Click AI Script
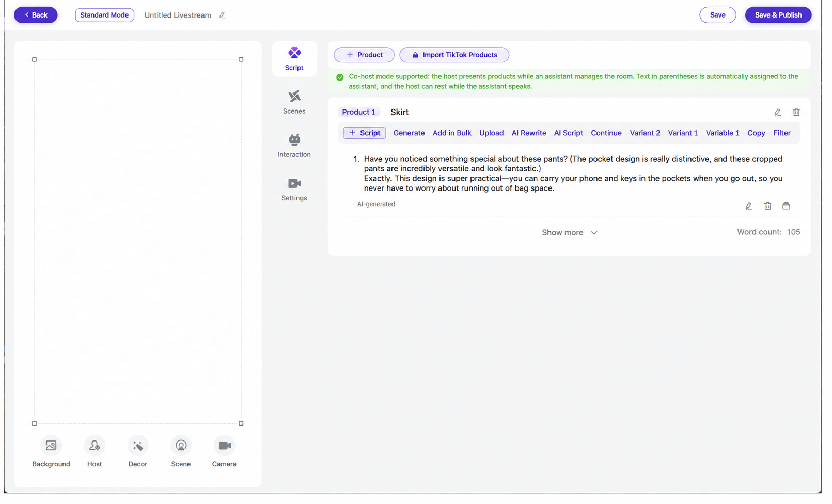Image resolution: width=832 pixels, height=504 pixels. pyautogui.click(x=568, y=133)
